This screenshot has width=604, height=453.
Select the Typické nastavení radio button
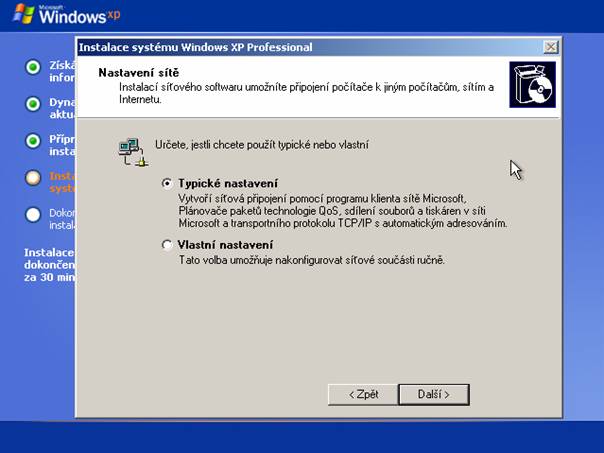167,183
